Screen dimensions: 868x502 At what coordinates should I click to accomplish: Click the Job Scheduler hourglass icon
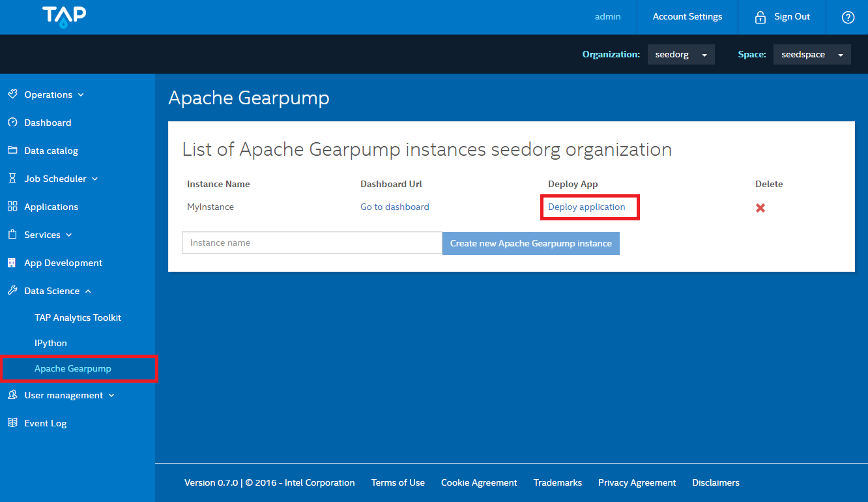click(x=12, y=179)
